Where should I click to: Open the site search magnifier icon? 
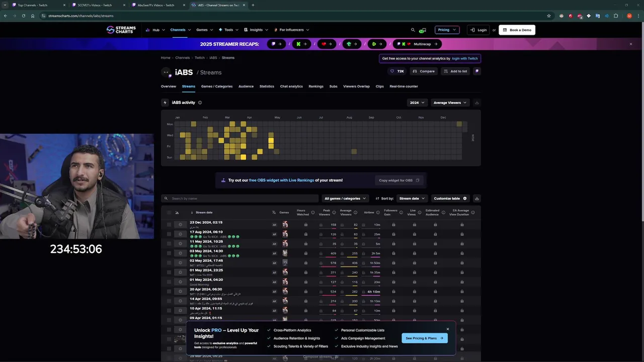[413, 30]
